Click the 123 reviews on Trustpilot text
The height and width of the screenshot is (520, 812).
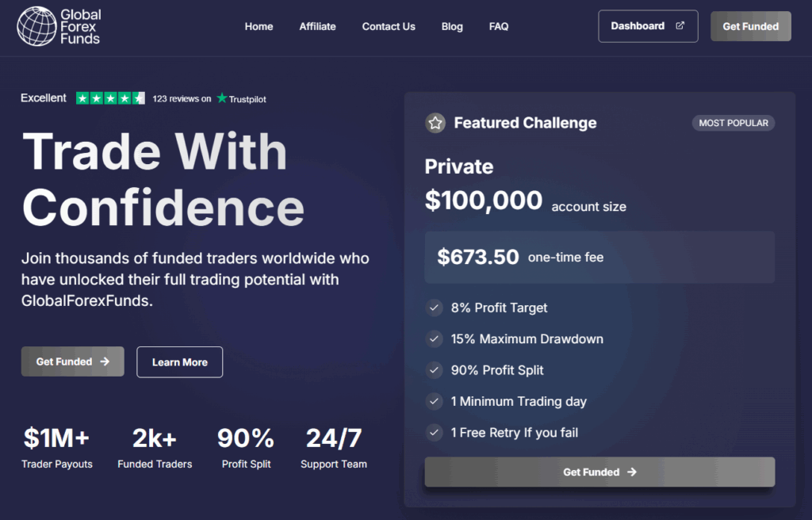(209, 98)
